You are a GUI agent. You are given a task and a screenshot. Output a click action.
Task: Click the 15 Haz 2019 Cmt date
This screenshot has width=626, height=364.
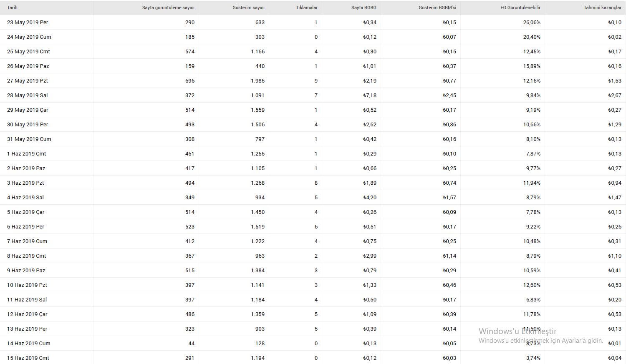pyautogui.click(x=28, y=358)
